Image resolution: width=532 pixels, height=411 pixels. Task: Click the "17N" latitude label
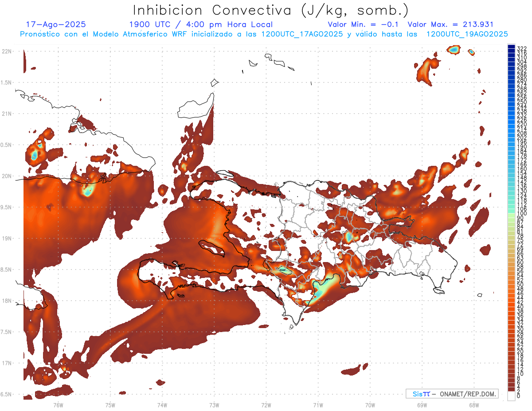tap(7, 363)
